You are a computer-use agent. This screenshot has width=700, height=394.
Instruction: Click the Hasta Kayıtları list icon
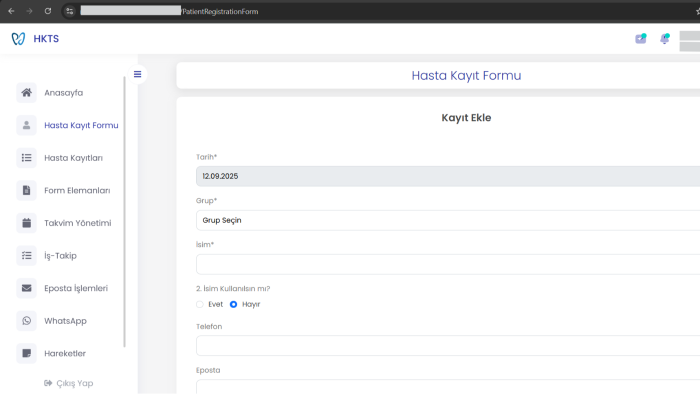[26, 158]
